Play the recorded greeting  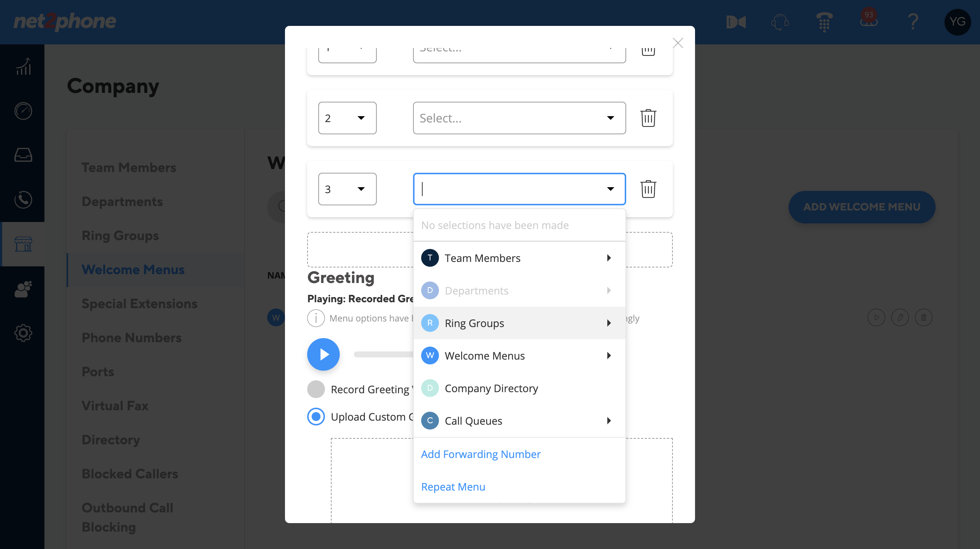tap(323, 354)
